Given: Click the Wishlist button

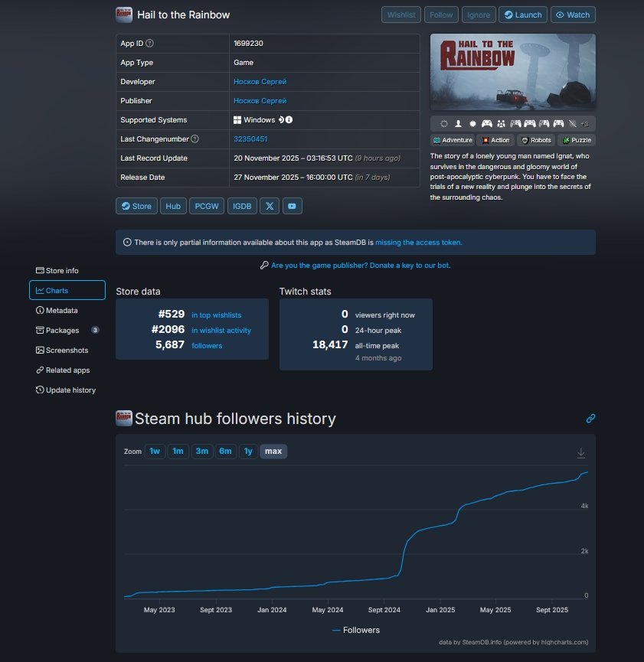Looking at the screenshot, I should (x=401, y=15).
